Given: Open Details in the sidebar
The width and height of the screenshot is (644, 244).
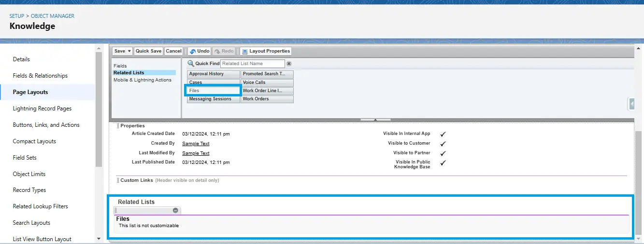Looking at the screenshot, I should [21, 59].
